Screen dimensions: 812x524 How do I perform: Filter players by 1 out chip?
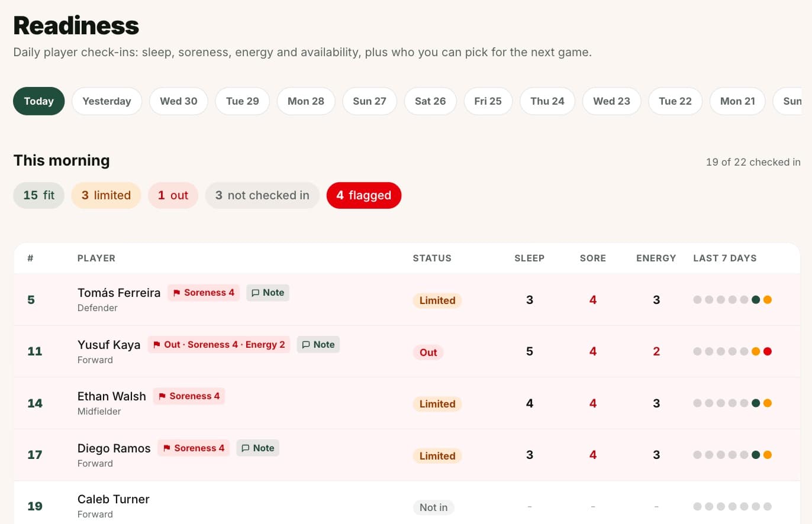(173, 195)
